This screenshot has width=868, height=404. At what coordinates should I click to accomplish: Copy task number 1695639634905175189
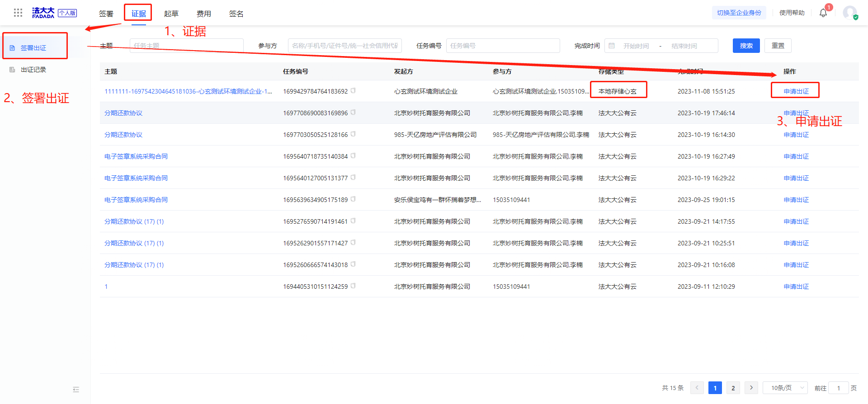[353, 199]
